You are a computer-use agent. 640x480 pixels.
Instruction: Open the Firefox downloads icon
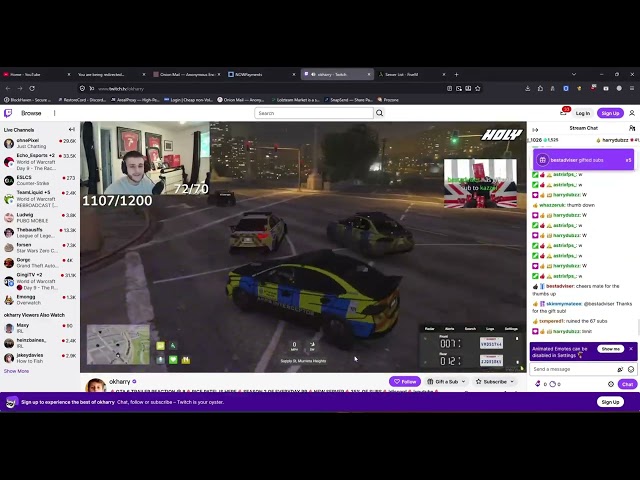[527, 88]
